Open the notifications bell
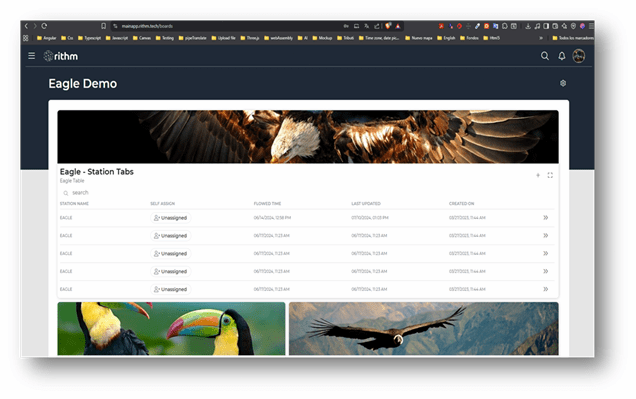This screenshot has width=636, height=399. pyautogui.click(x=562, y=56)
